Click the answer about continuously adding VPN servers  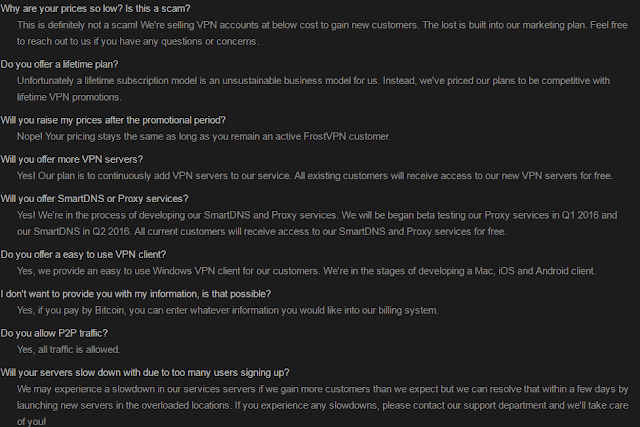(x=315, y=176)
